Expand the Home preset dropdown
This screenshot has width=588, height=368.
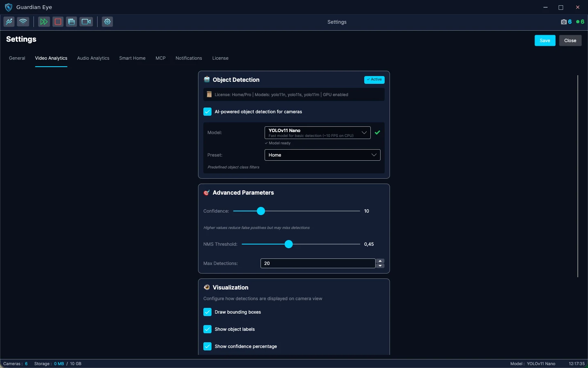point(323,155)
